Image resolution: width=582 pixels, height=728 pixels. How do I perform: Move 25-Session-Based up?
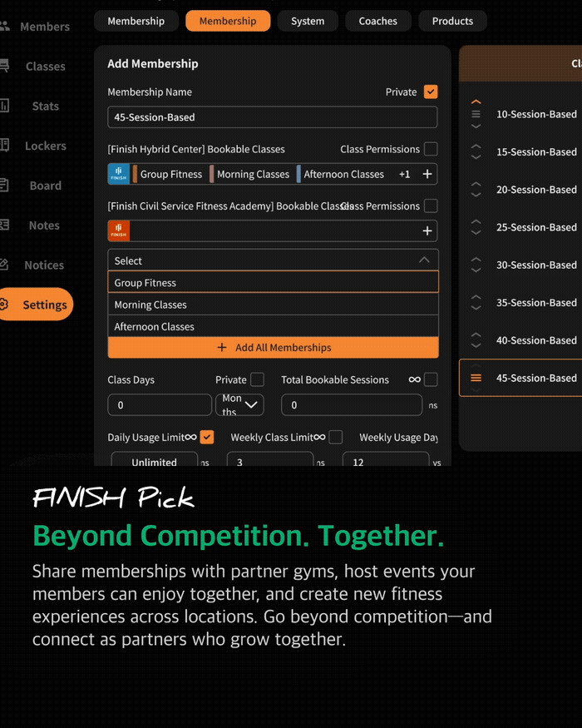[x=476, y=221]
